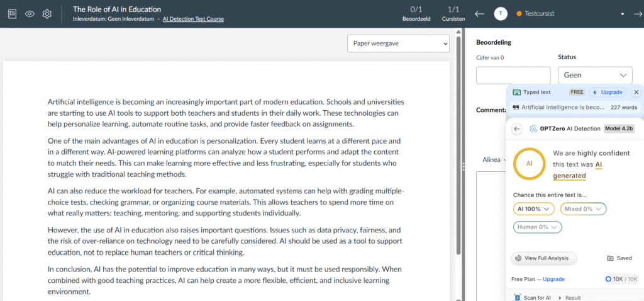Click the 'In conclusion' paragraph text
The image size is (644, 301).
(225, 280)
